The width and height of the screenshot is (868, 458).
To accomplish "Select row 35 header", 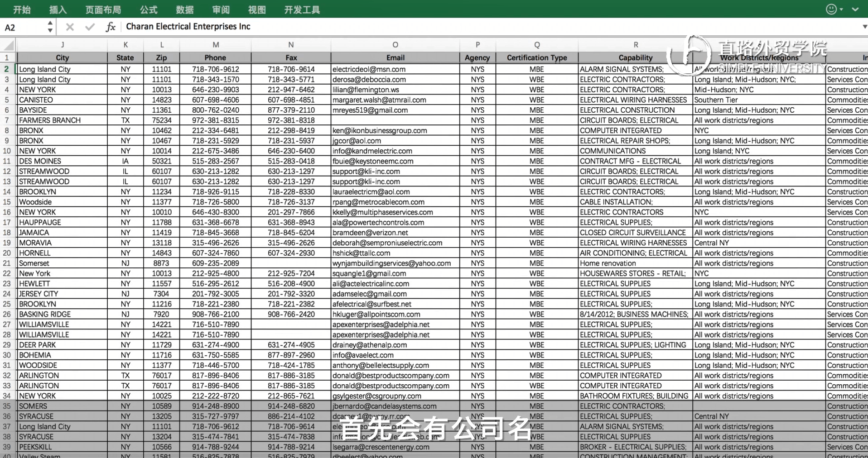I will (7, 406).
